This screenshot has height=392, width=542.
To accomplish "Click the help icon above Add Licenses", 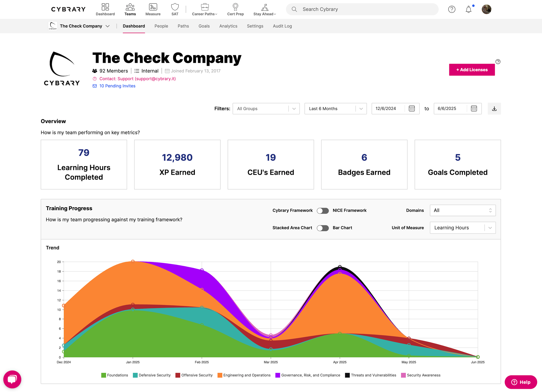I will [498, 62].
